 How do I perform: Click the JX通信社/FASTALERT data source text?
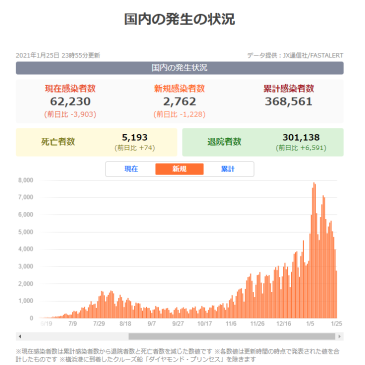point(313,56)
